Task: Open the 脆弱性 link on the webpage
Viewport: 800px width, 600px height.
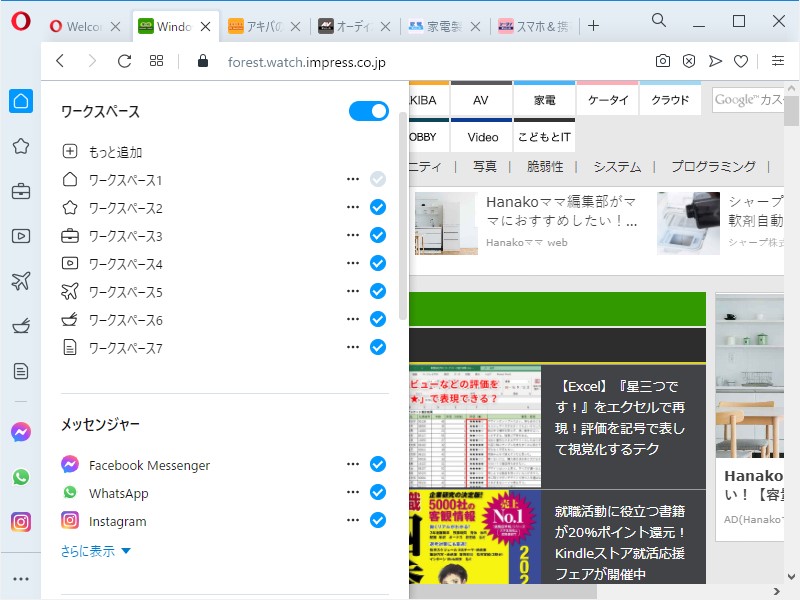Action: (544, 166)
